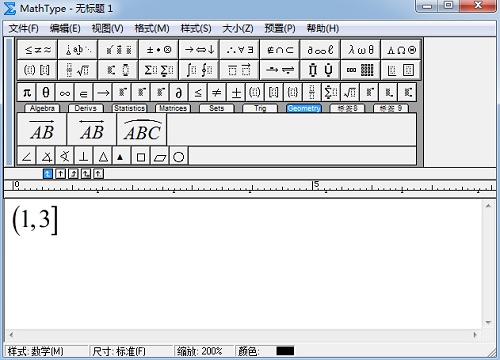Insert the element-of symbol from the small bar
Image resolution: width=500 pixels, height=360 pixels.
pyautogui.click(x=84, y=92)
